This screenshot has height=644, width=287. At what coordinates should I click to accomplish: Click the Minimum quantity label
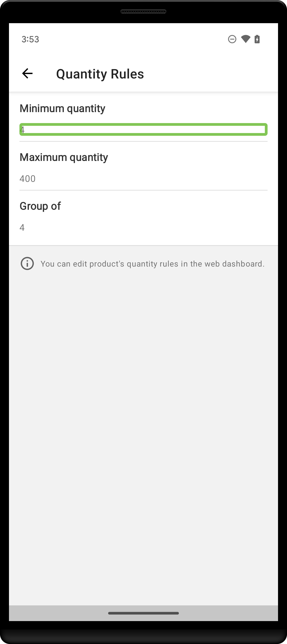pyautogui.click(x=62, y=108)
